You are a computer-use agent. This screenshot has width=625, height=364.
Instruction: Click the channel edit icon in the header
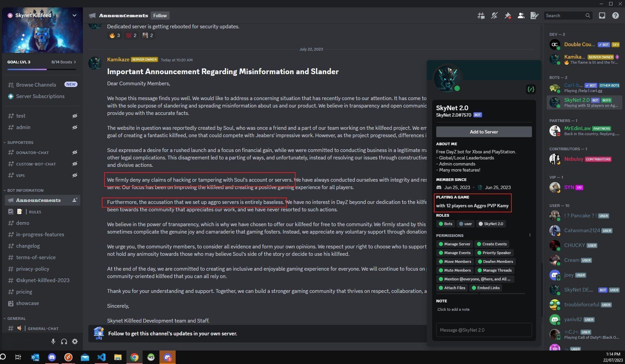coord(535,16)
